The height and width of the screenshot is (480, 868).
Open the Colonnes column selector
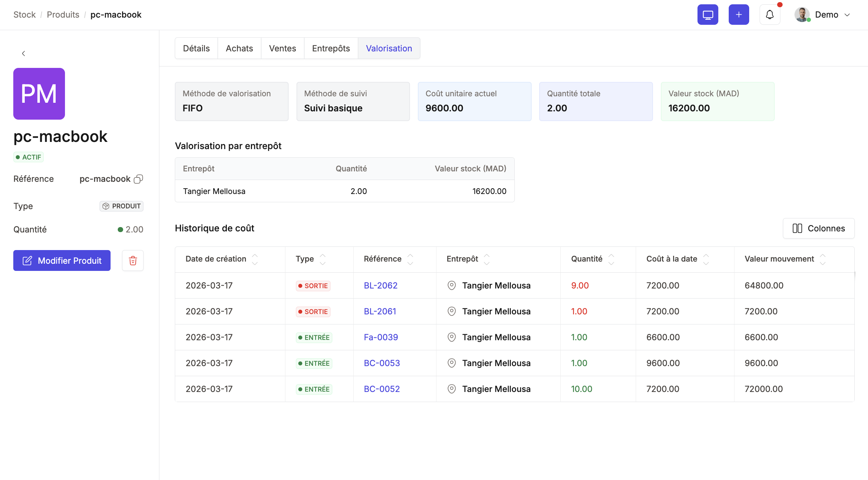818,228
